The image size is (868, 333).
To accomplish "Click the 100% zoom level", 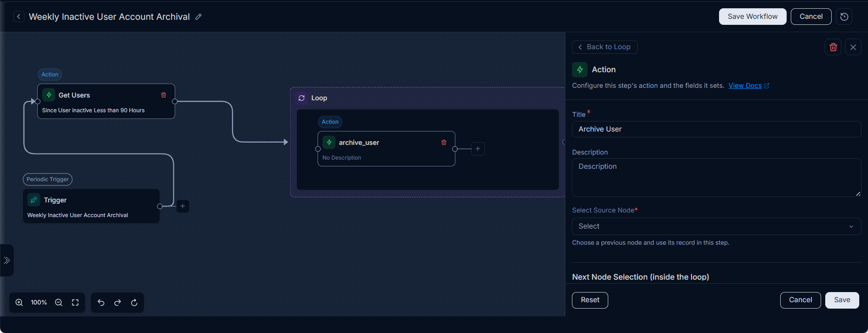I will tap(39, 303).
